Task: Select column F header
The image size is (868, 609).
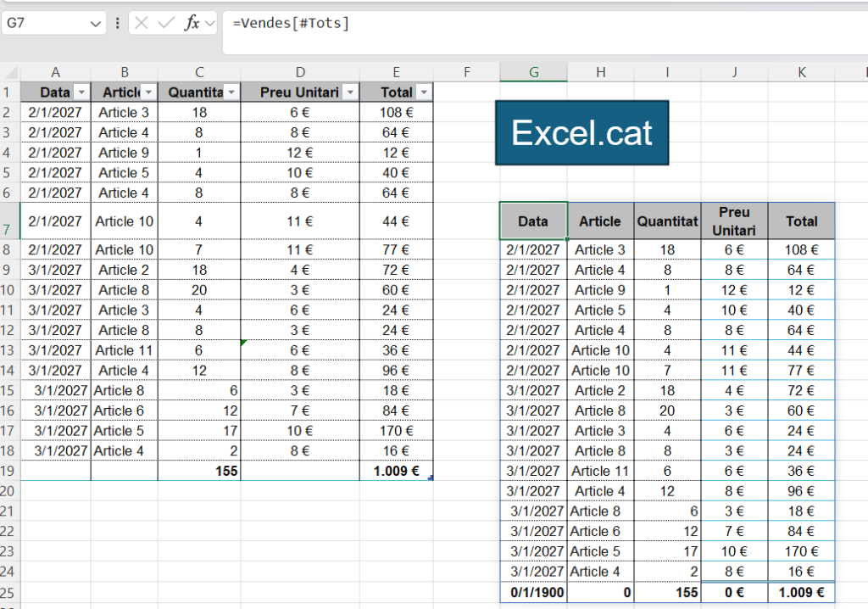Action: [x=467, y=73]
